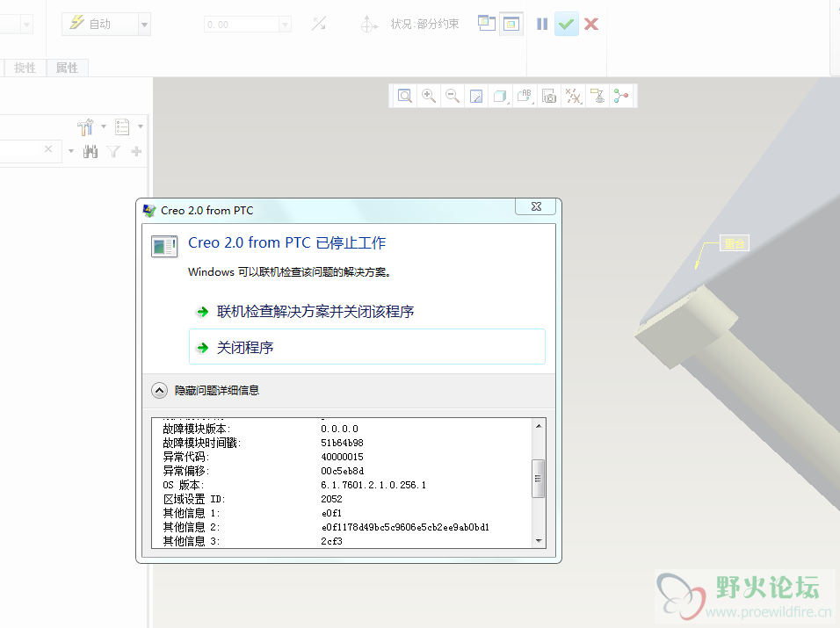Select the 其他信息 1 value e0f1

coord(331,513)
